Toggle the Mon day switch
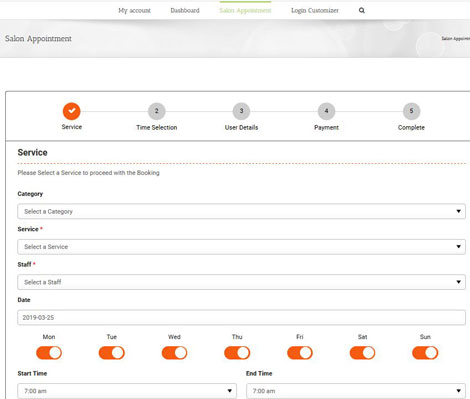 click(49, 353)
